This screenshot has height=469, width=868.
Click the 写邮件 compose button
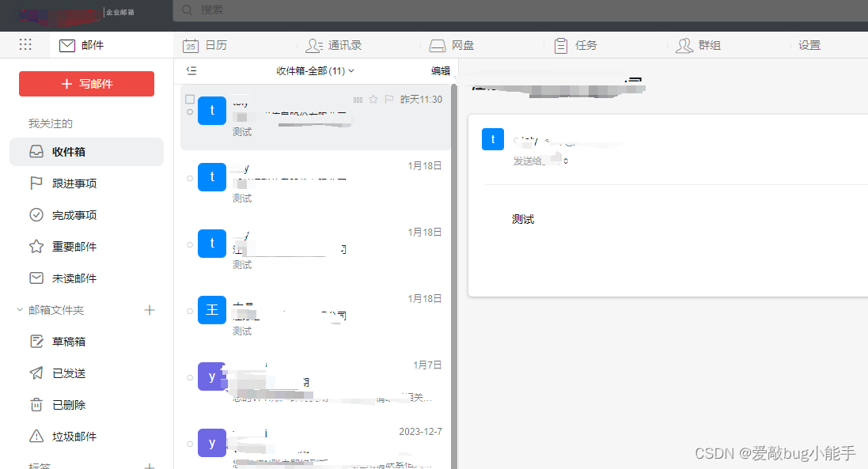tap(86, 84)
